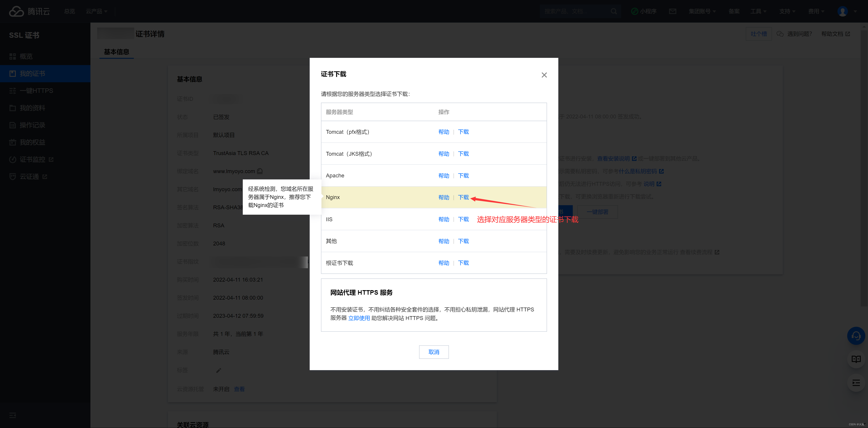868x428 pixels.
Task: Open the 备案 menu item
Action: click(x=734, y=11)
